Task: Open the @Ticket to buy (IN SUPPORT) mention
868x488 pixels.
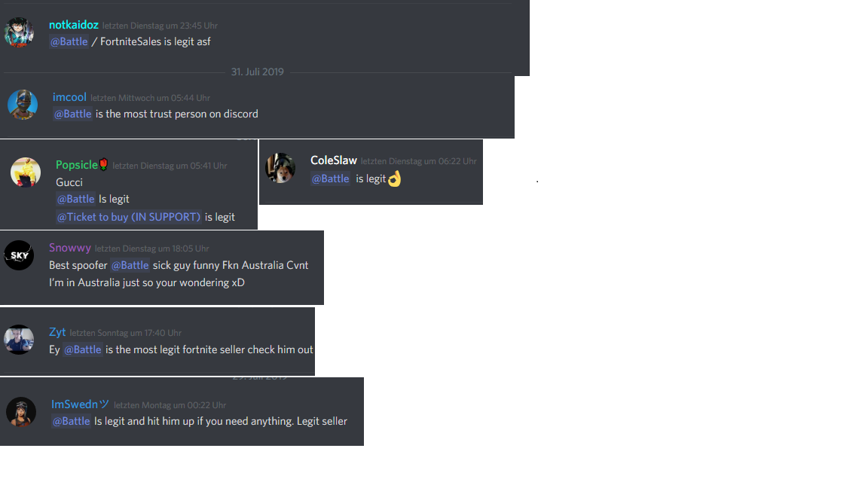Action: point(128,217)
